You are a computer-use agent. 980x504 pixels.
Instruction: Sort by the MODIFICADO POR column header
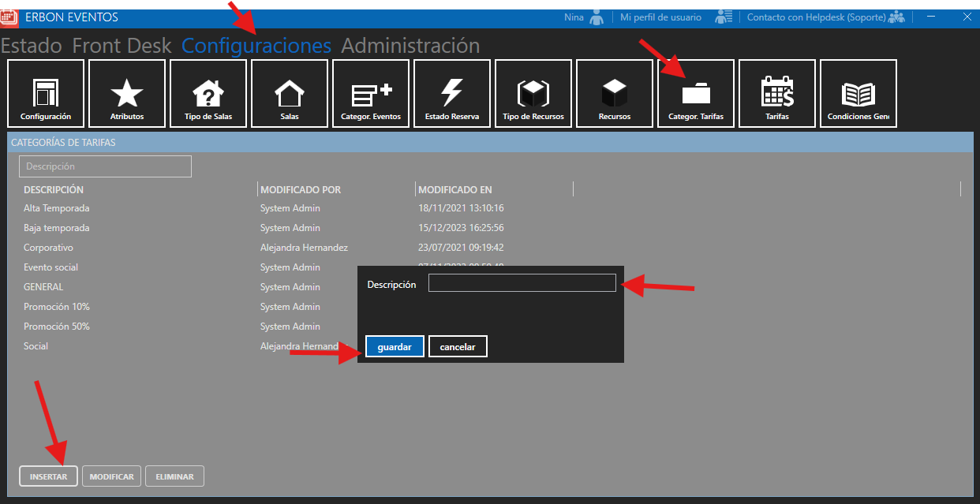coord(301,189)
